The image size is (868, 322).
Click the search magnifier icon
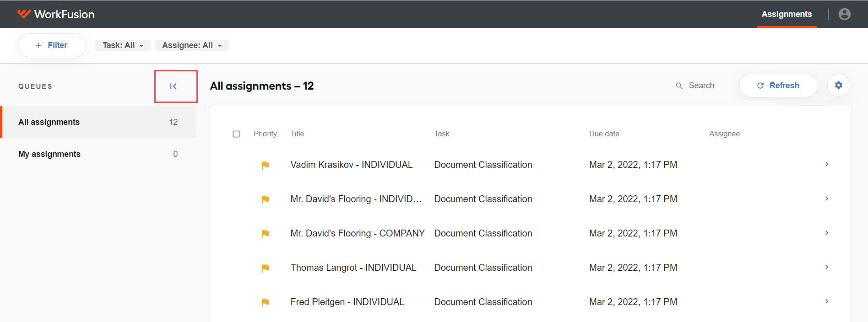click(x=679, y=86)
